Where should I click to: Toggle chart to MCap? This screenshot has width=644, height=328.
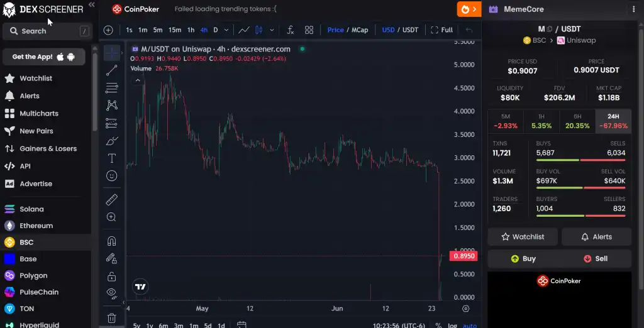pyautogui.click(x=359, y=30)
